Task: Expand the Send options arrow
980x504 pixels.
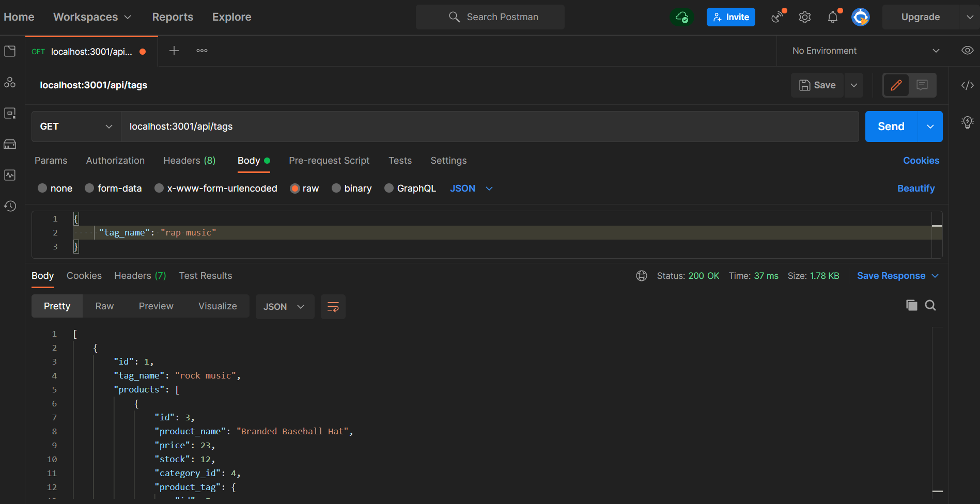Action: tap(930, 127)
